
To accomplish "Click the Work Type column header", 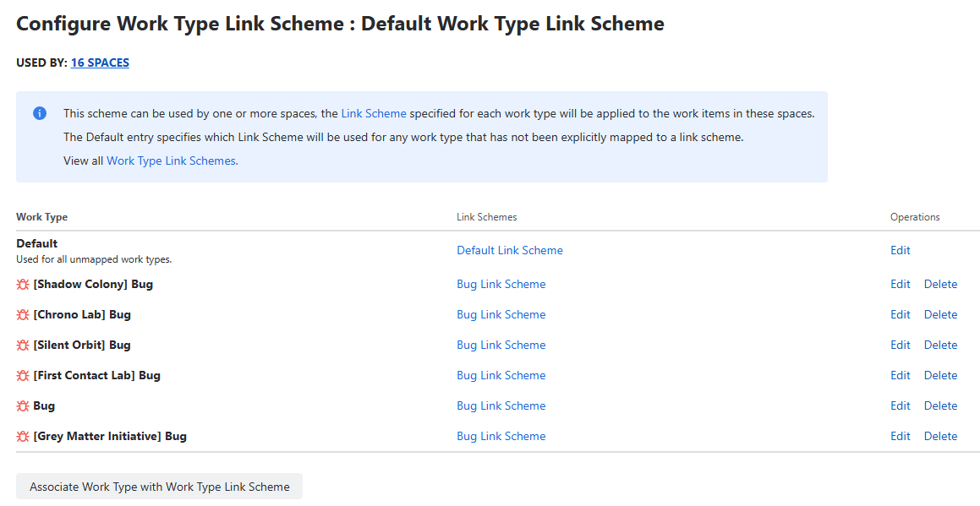I will tap(42, 217).
